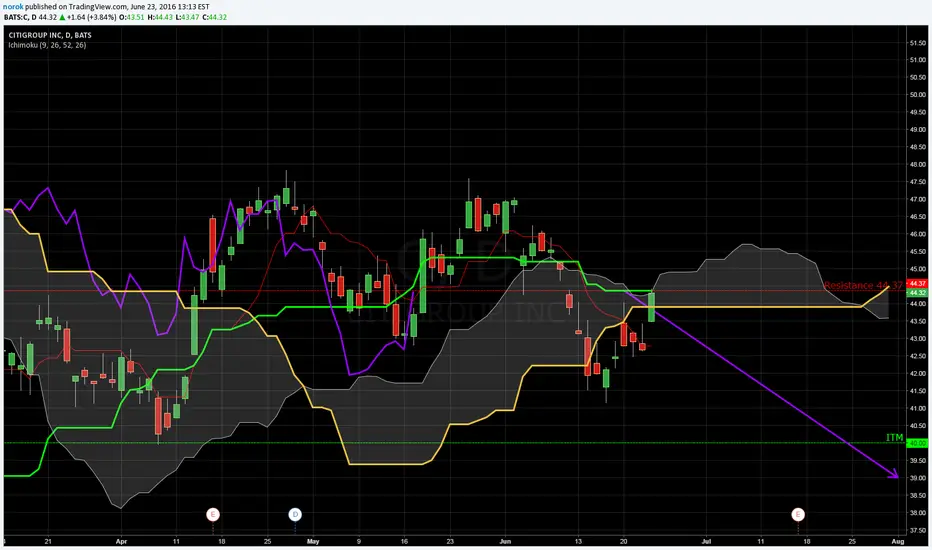Click the 'June 23, 2016 13:13 EST' publish timestamp
Screen dimensions: 932x550
pos(169,7)
